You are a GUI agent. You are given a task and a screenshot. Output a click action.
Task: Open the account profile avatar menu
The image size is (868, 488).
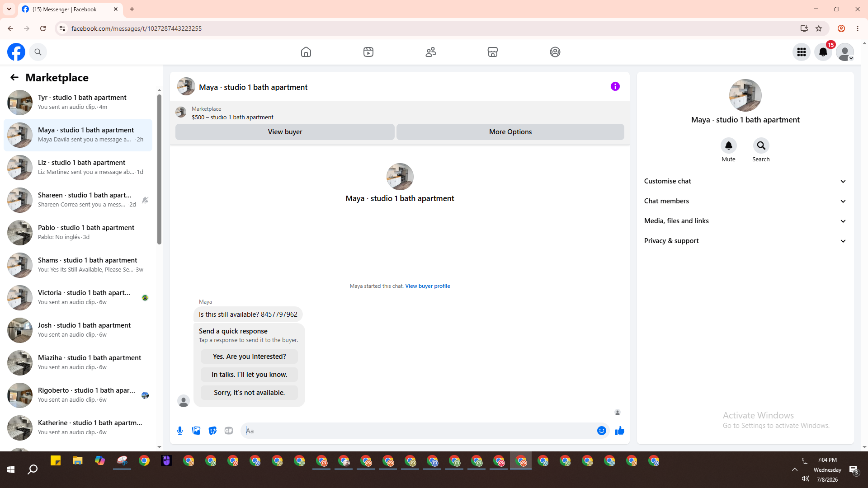(845, 52)
